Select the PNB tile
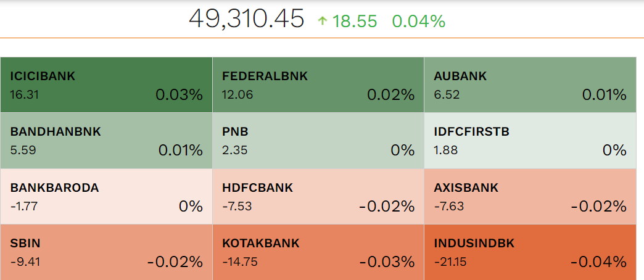This screenshot has height=280, width=644. (x=318, y=141)
